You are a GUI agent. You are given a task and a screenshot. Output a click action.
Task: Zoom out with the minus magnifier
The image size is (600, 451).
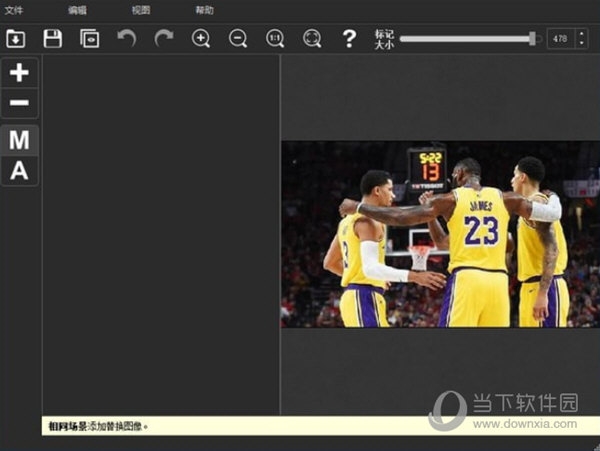[x=238, y=39]
